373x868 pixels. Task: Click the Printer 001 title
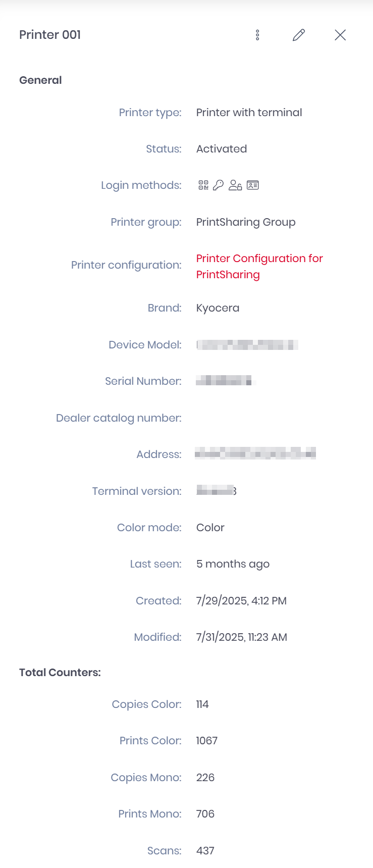(x=49, y=35)
